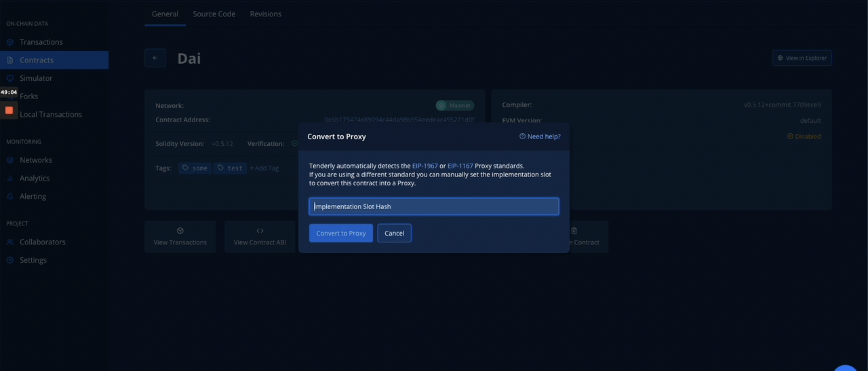The image size is (868, 371).
Task: Click +Add Tag
Action: pyautogui.click(x=264, y=168)
